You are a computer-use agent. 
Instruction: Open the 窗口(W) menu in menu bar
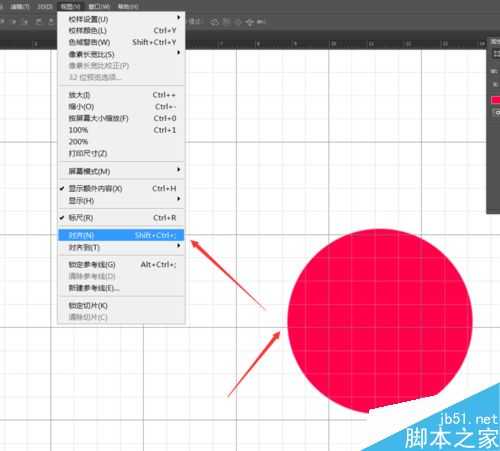(99, 6)
